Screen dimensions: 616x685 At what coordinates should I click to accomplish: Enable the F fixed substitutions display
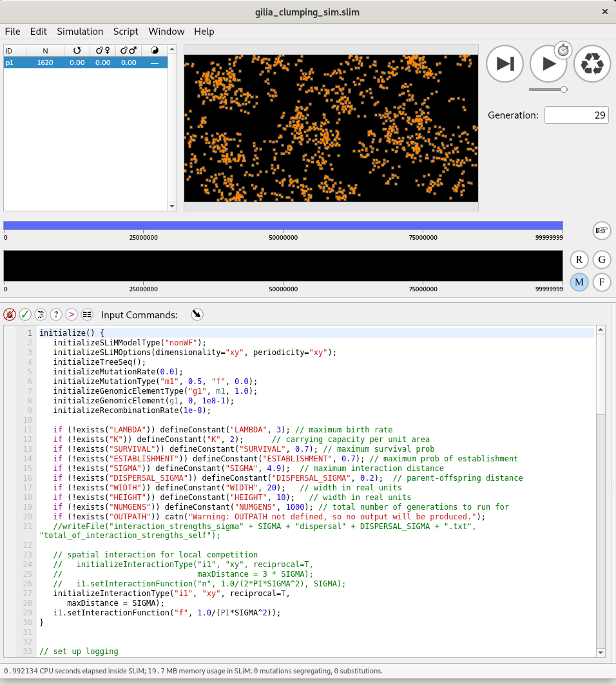point(601,282)
